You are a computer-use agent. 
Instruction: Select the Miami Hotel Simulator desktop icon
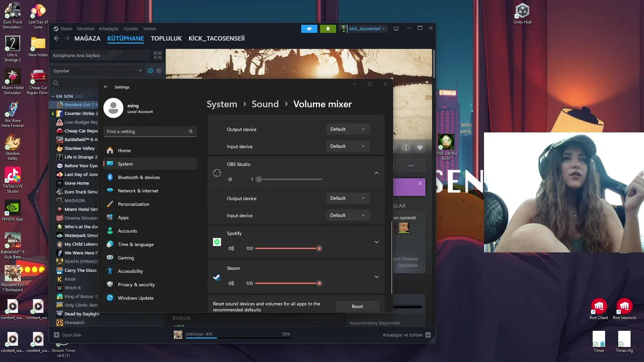(13, 82)
